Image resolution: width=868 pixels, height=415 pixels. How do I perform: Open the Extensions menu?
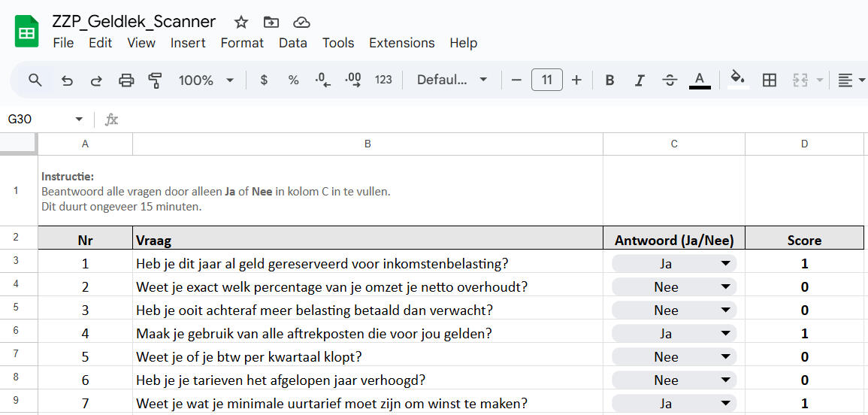[402, 43]
